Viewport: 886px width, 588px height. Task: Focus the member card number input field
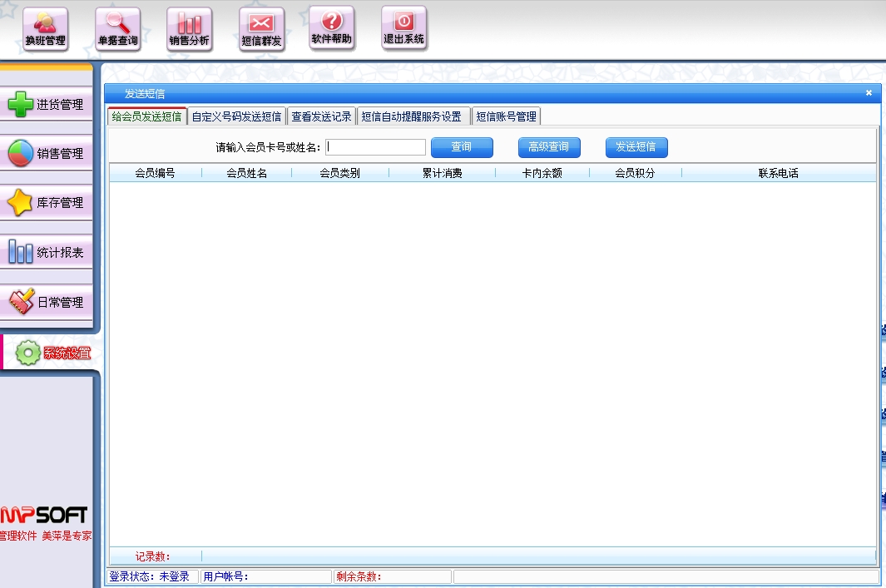point(375,147)
